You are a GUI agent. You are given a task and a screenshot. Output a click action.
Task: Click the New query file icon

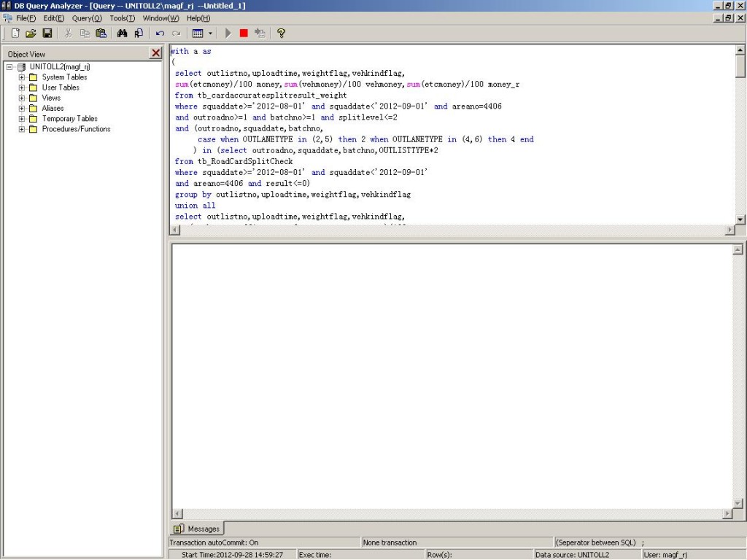point(15,33)
